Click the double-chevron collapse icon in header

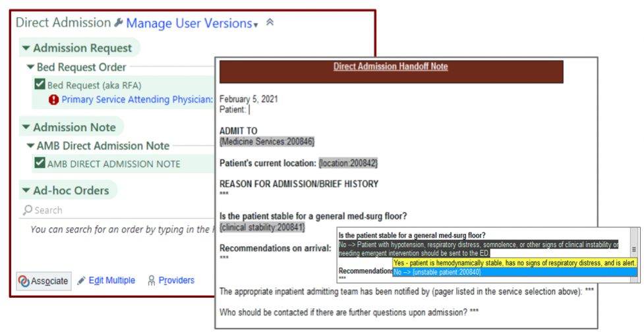click(x=270, y=22)
